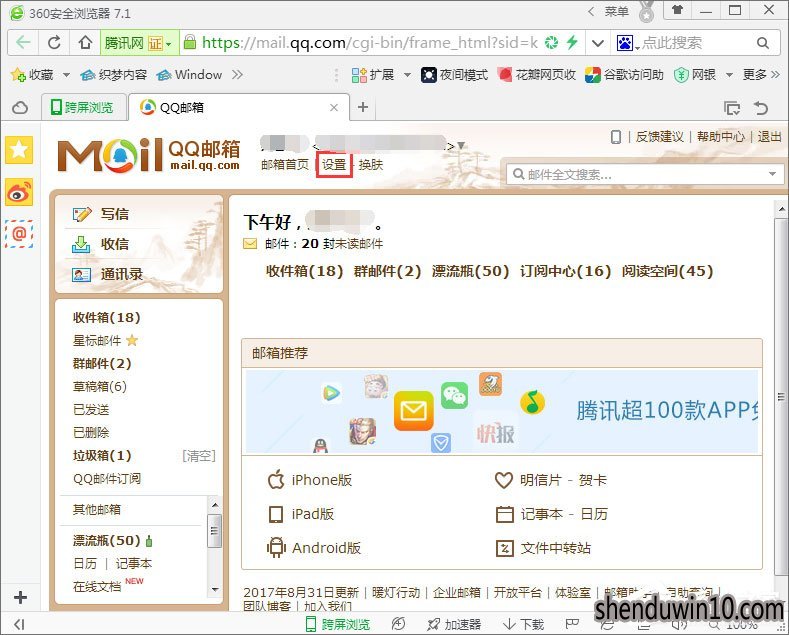Viewport: 789px width, 635px height.
Task: Click the cloud icon beside tabs
Action: pyautogui.click(x=20, y=107)
